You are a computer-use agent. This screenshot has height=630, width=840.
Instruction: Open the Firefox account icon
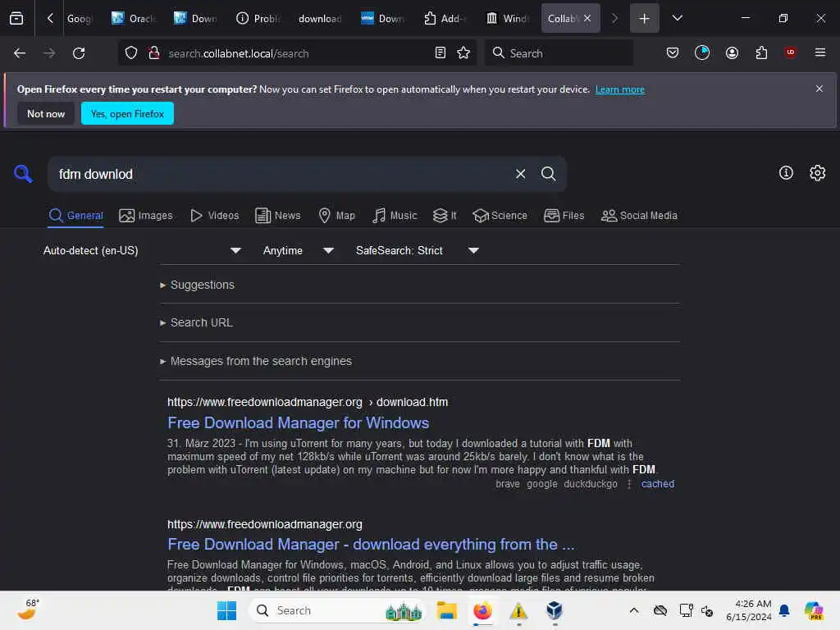pyautogui.click(x=732, y=53)
